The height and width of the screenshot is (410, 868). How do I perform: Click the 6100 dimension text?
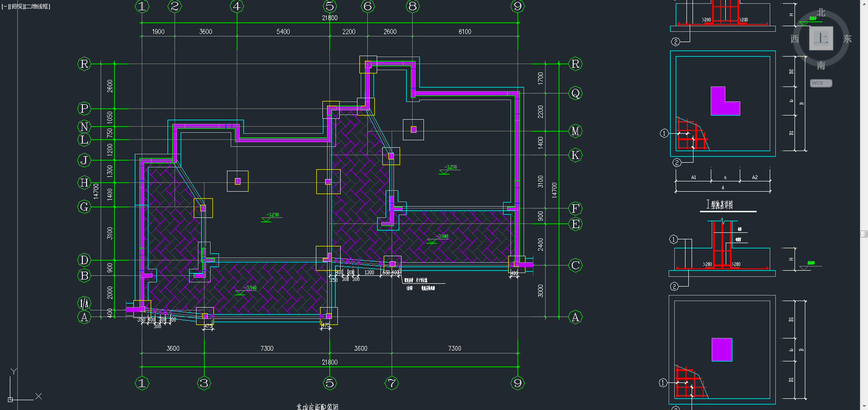click(465, 32)
